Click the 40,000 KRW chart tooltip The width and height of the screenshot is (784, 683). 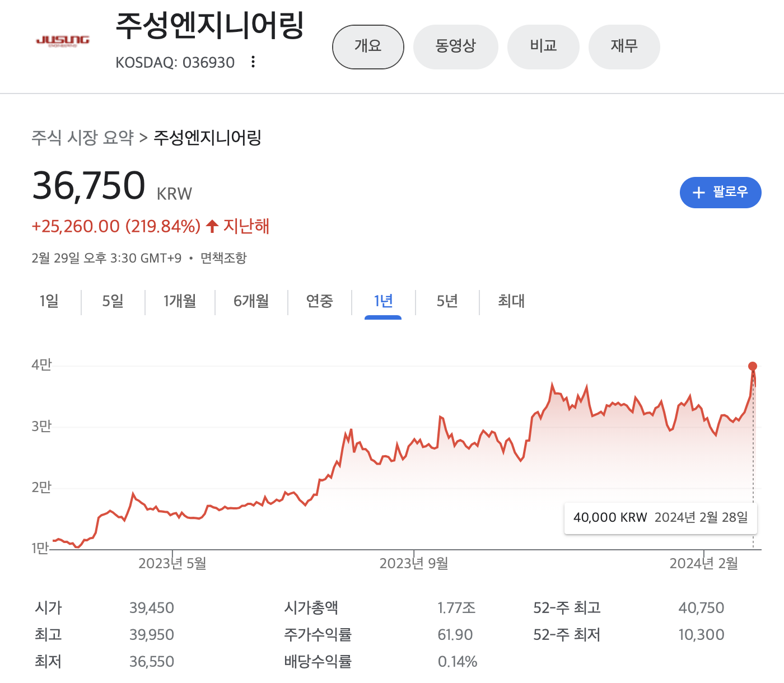[x=661, y=518]
